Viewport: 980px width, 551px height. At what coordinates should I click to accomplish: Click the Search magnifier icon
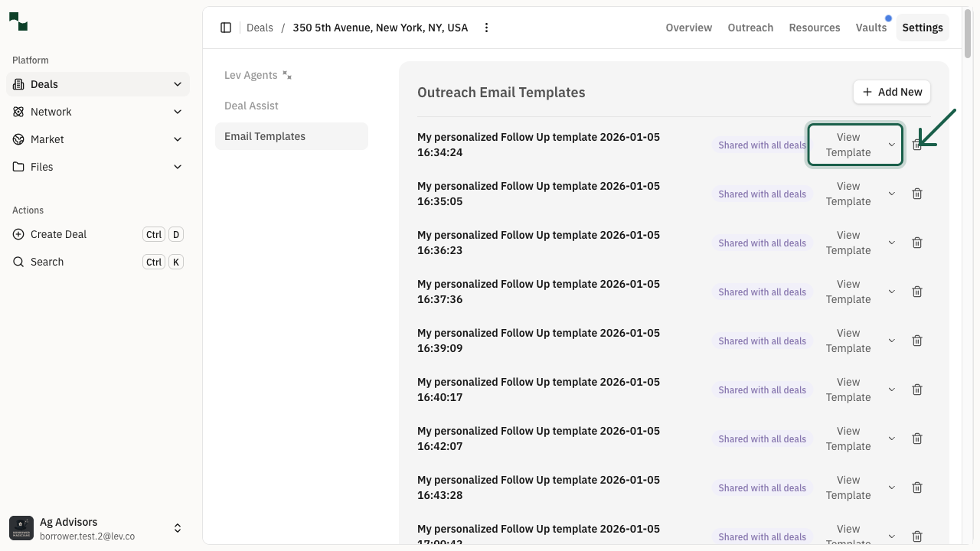(18, 262)
